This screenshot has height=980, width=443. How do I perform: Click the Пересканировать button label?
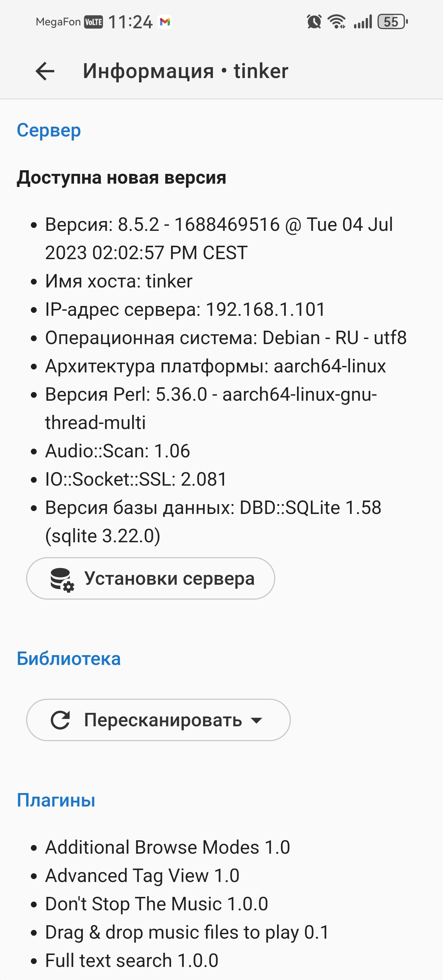tap(163, 720)
